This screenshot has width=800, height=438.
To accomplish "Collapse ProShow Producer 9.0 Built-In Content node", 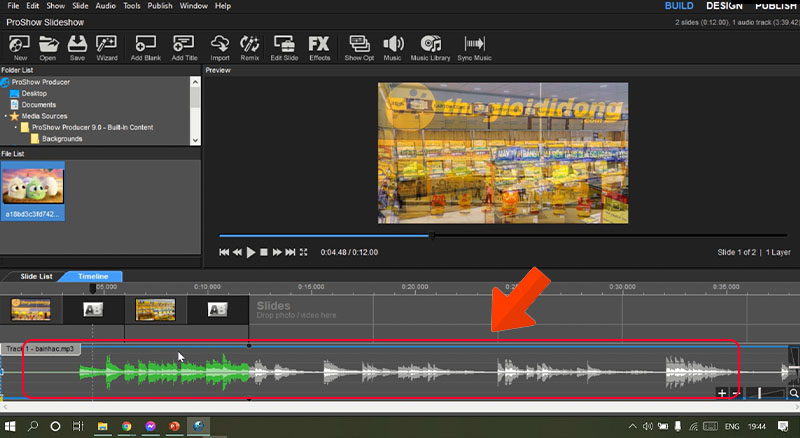I will coord(15,127).
